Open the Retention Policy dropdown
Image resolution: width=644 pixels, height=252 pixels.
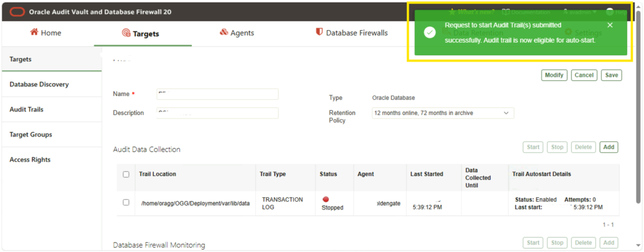tap(443, 113)
